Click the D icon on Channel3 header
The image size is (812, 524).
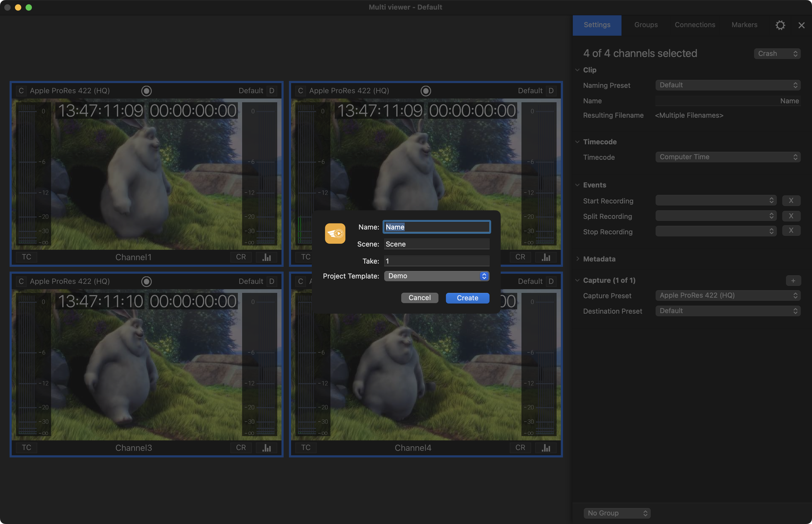[272, 281]
